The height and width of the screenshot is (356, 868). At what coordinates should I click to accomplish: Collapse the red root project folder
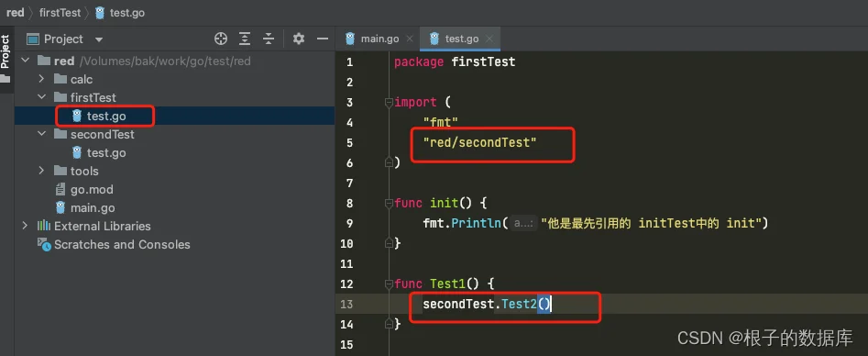(25, 61)
